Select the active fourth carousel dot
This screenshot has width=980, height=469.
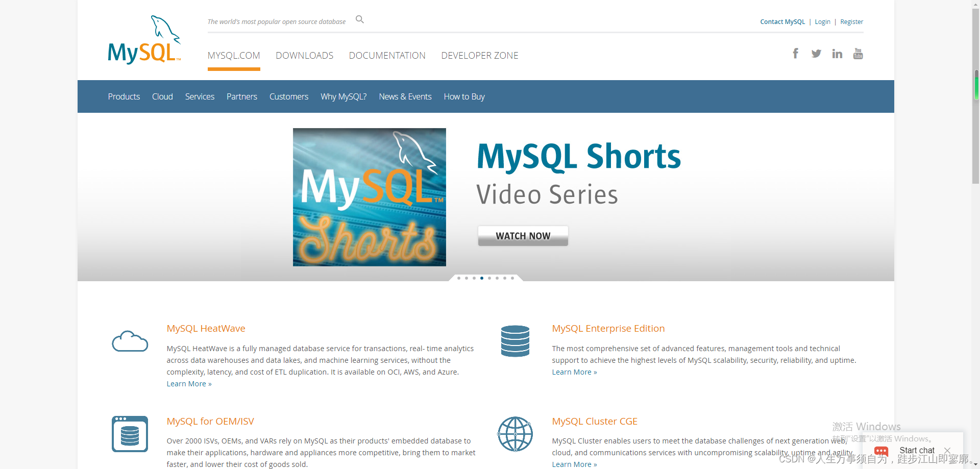pyautogui.click(x=482, y=278)
